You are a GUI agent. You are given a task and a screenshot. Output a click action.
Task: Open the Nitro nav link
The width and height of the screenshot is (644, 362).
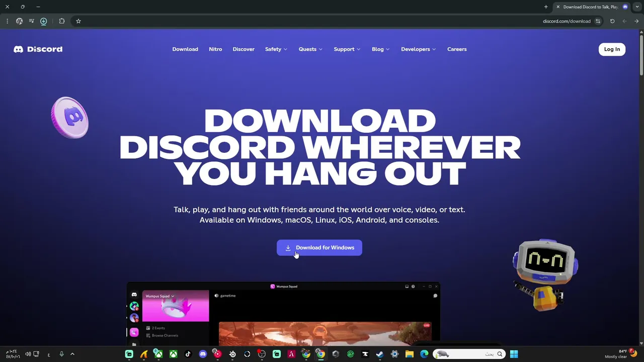(x=215, y=49)
